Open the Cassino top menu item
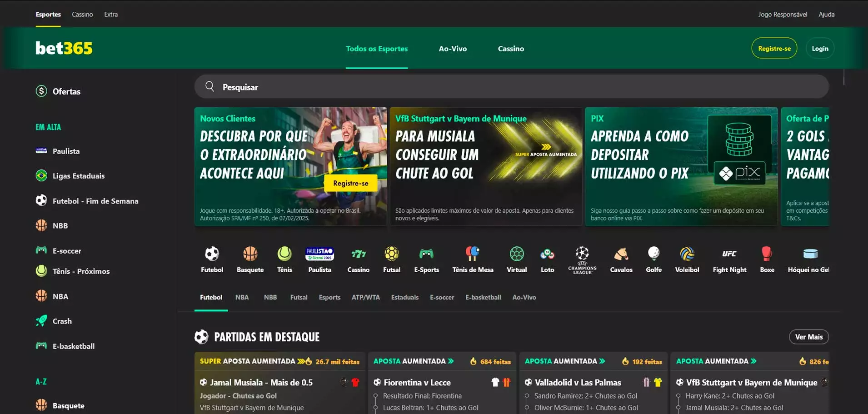The height and width of the screenshot is (414, 868). [x=82, y=15]
